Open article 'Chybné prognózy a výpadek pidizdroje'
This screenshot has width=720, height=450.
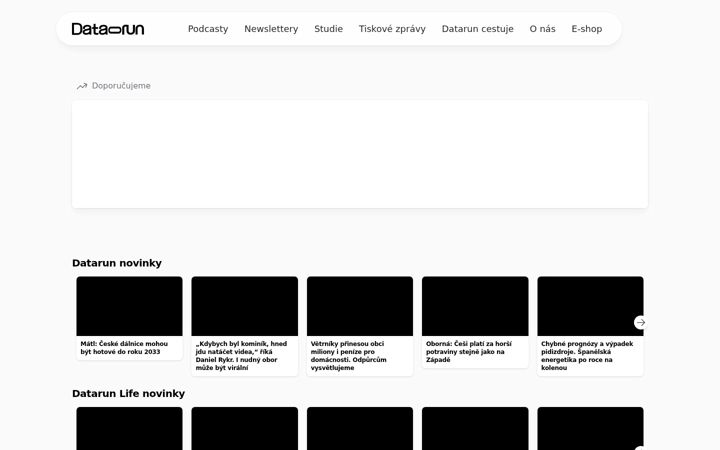point(587,356)
